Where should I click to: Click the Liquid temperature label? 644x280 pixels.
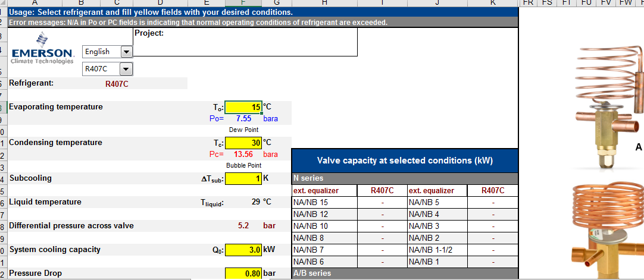45,202
